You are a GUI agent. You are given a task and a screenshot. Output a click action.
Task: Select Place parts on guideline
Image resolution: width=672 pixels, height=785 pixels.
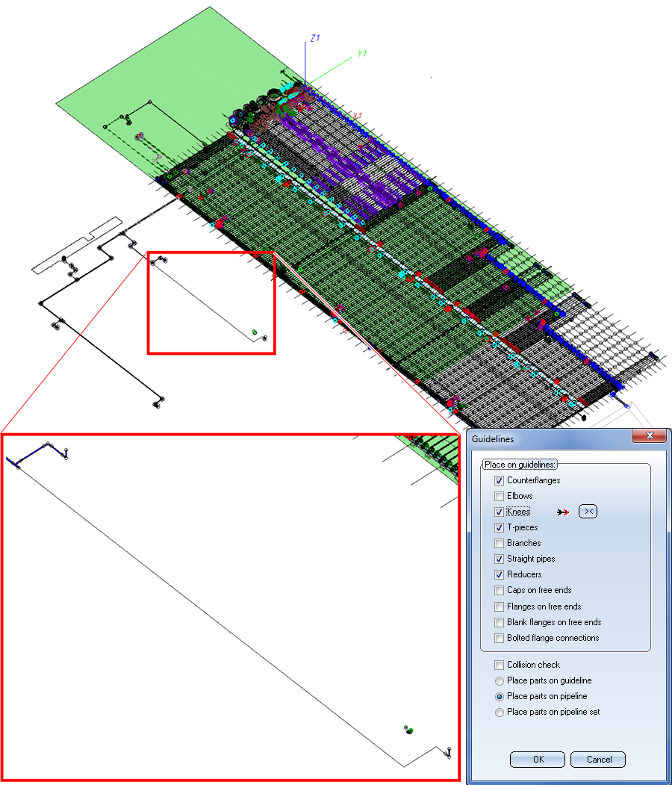click(x=499, y=681)
